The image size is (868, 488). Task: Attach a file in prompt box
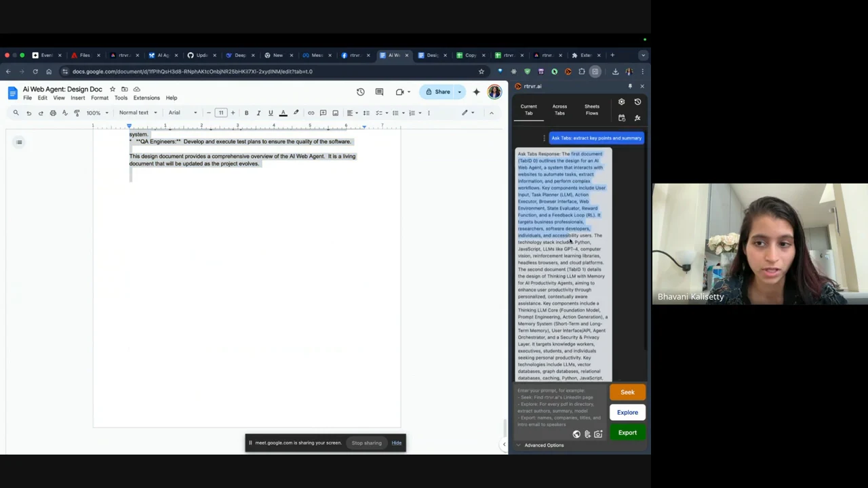pos(587,434)
